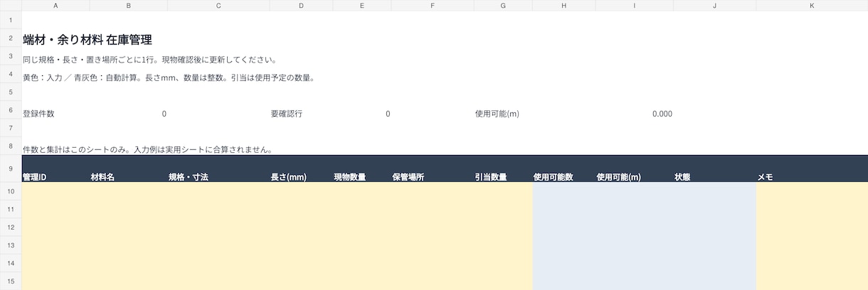Click the 登録件数 value 0

[x=164, y=114]
